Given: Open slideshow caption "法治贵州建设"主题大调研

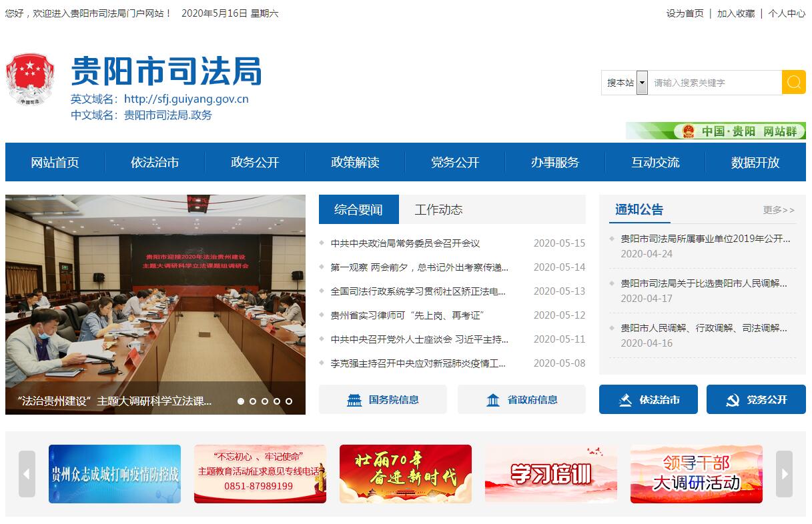Looking at the screenshot, I should pyautogui.click(x=115, y=401).
